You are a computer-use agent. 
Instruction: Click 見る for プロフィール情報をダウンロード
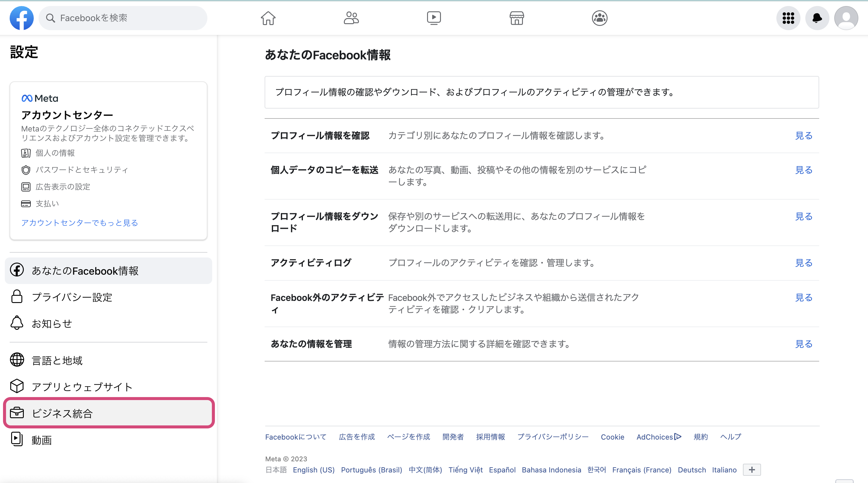point(804,216)
